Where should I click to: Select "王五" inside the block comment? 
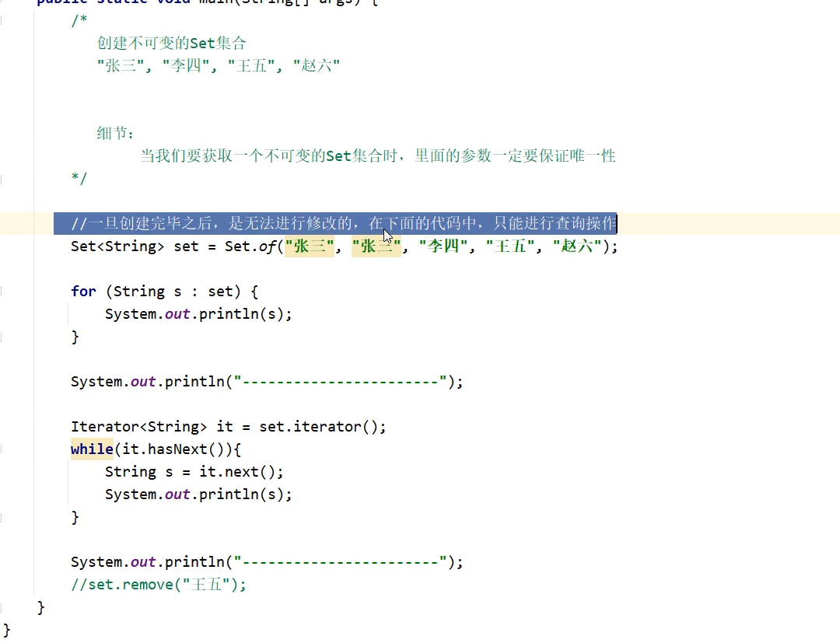point(251,65)
